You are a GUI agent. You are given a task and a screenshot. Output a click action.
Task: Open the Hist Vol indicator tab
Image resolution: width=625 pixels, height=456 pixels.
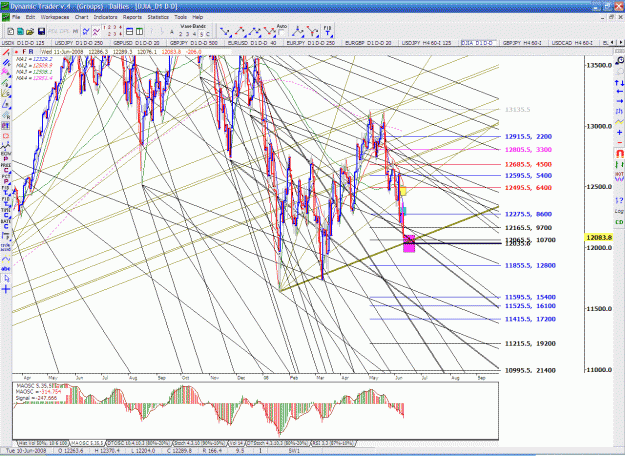(43, 443)
